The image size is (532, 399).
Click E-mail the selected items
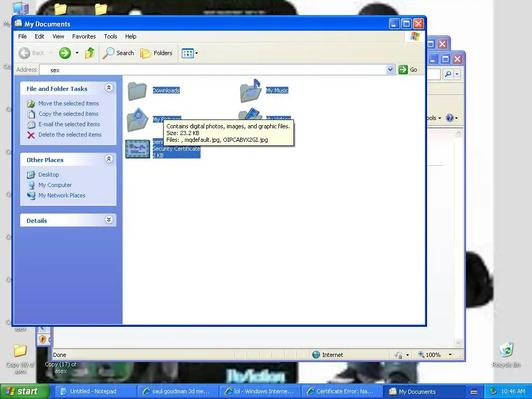69,124
